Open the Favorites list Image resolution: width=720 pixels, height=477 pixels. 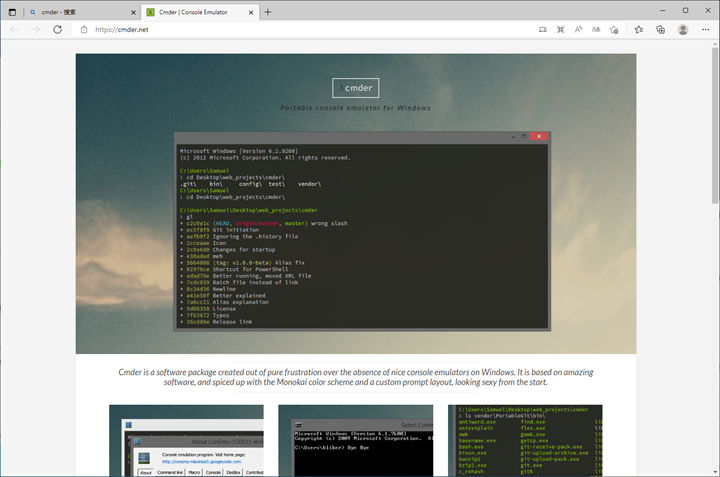pos(639,29)
